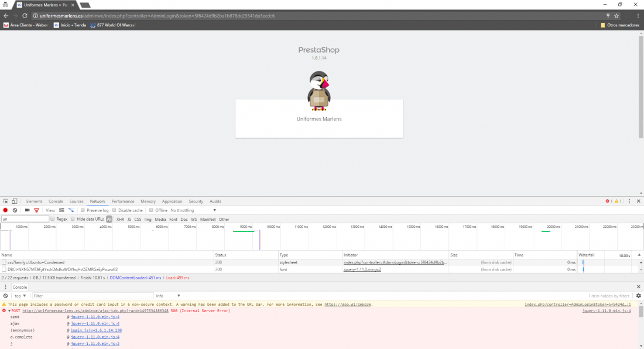Viewport: 644px width, 349px height.
Task: Click the PrestaShop puffin mascot image
Action: click(x=319, y=91)
